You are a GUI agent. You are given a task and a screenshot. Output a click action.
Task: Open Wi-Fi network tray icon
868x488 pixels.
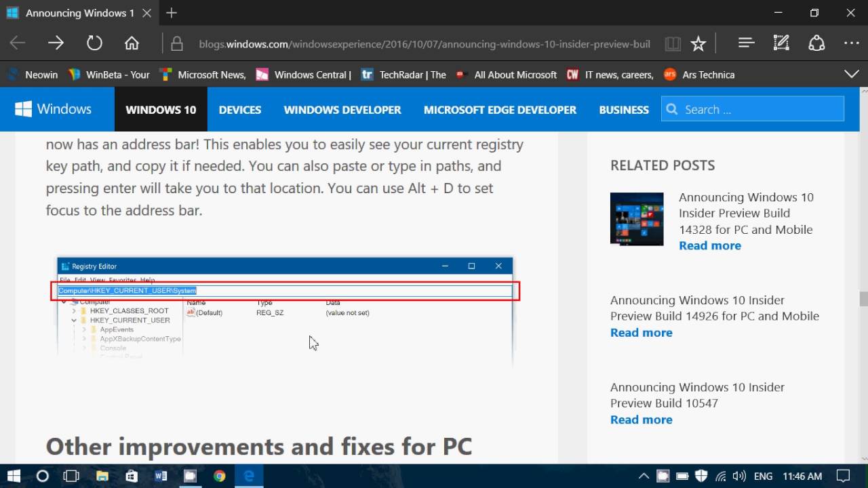(720, 476)
